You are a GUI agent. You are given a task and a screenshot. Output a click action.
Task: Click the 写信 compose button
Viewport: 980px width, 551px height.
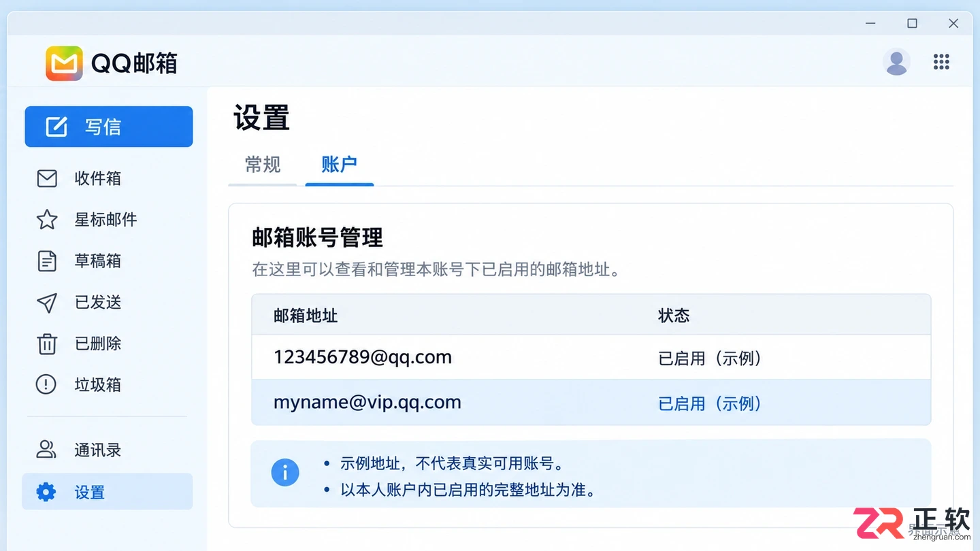(x=109, y=127)
